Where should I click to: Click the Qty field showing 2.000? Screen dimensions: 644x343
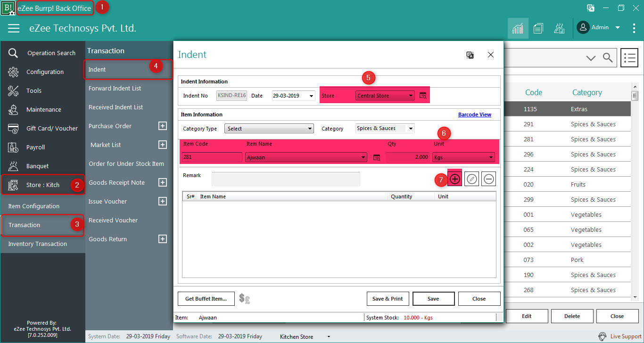(x=408, y=157)
